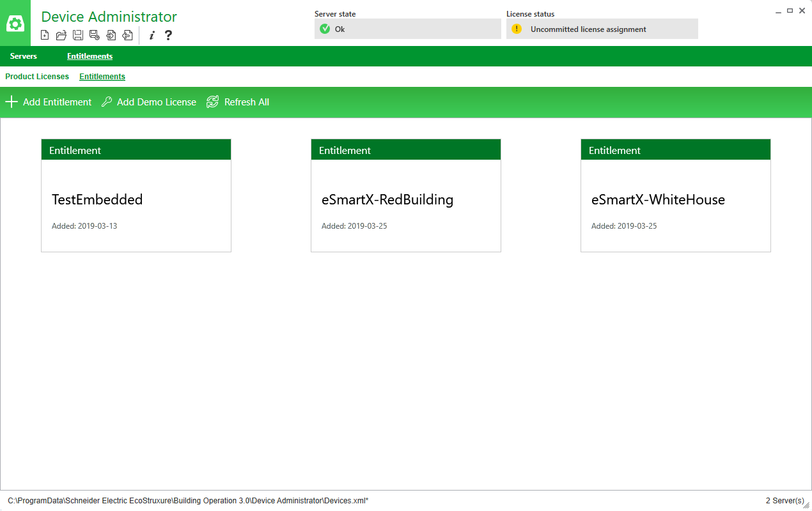
Task: Open the eSmartX-RedBuilding entitlement card
Action: pos(406,195)
